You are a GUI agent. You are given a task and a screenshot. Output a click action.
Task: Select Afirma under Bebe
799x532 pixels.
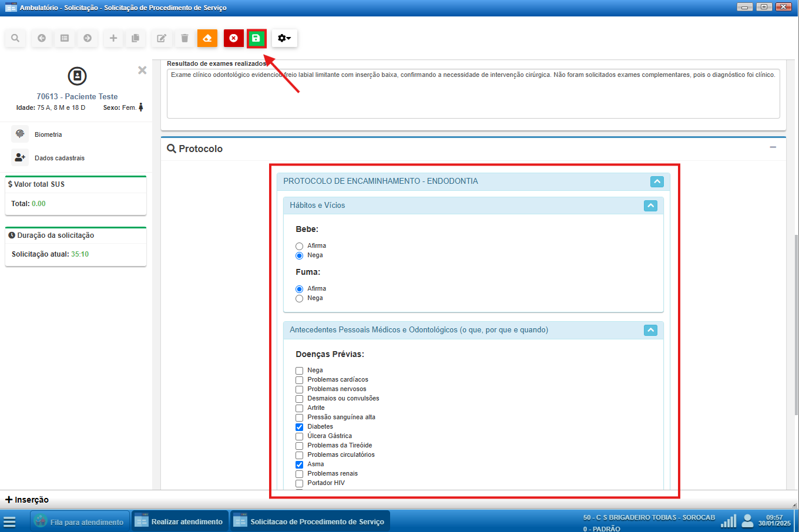300,246
